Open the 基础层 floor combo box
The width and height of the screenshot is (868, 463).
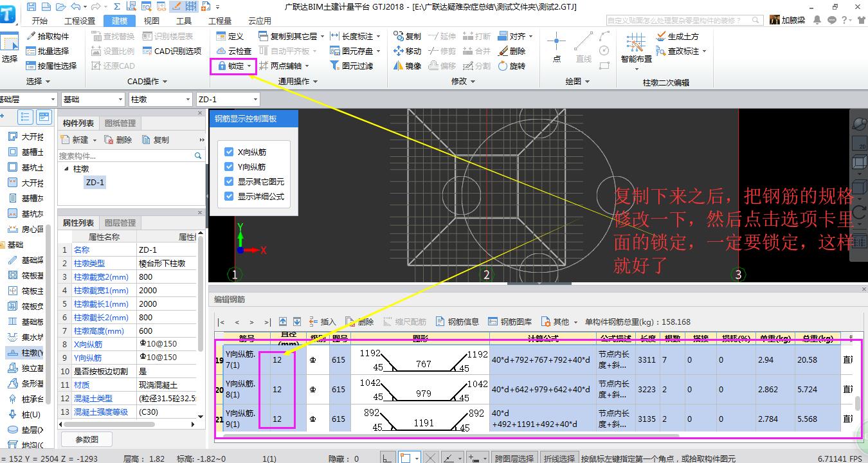coord(28,100)
